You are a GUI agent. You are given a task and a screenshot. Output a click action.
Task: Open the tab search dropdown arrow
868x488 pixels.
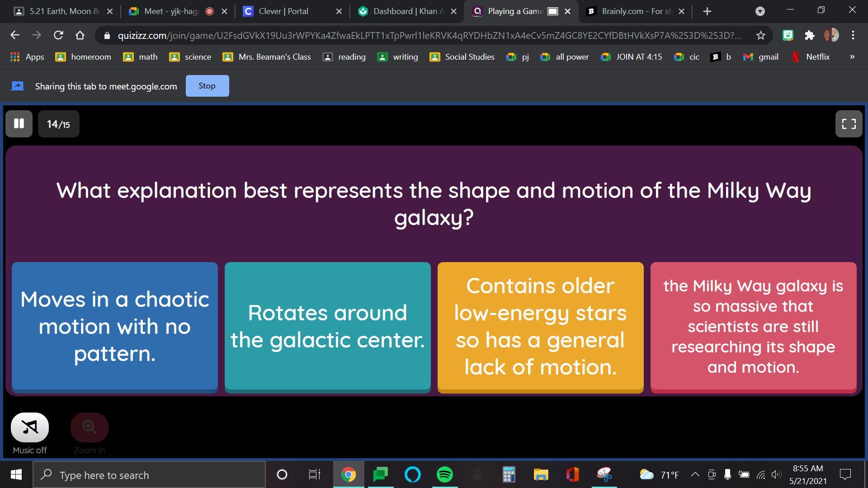click(760, 11)
